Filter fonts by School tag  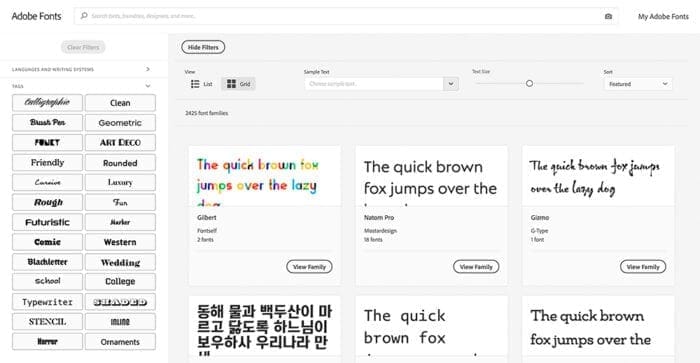[47, 282]
